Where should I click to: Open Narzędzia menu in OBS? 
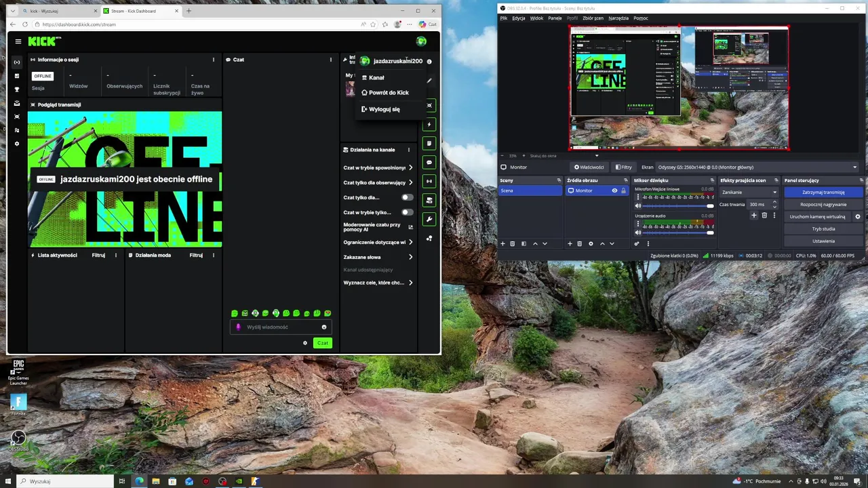(618, 18)
